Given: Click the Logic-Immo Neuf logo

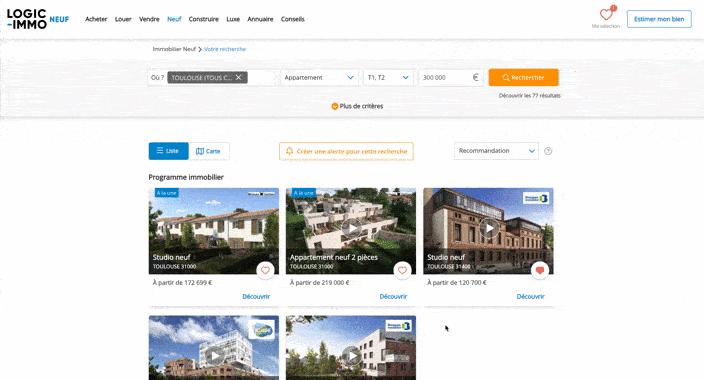Looking at the screenshot, I should click(x=38, y=19).
